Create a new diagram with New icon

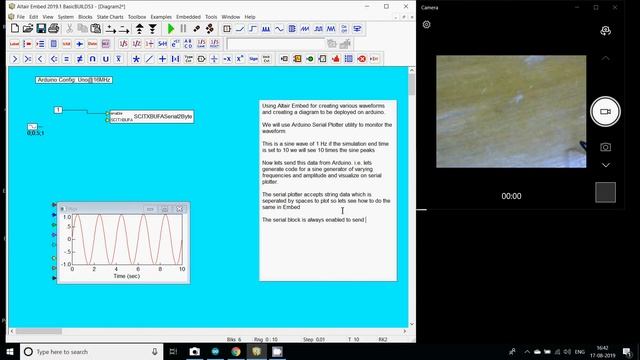point(15,29)
